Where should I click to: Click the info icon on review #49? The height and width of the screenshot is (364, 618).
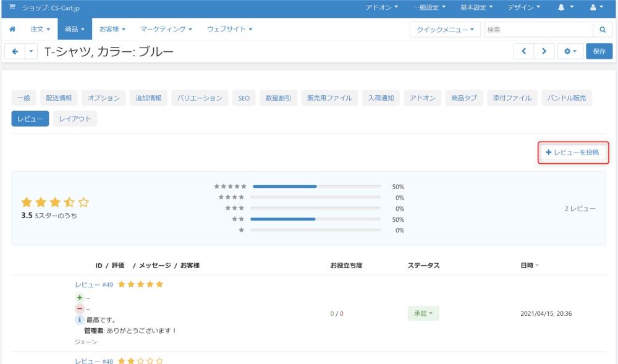(80, 320)
